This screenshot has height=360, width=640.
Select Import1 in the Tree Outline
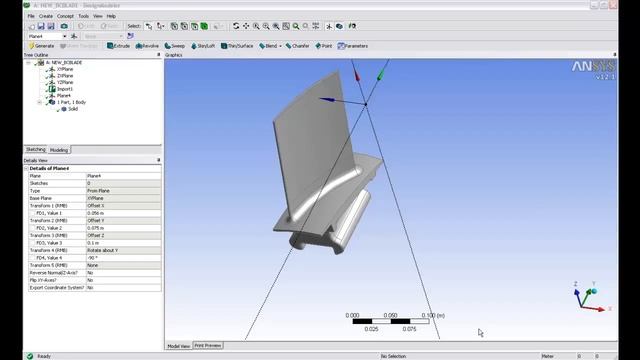[x=64, y=89]
